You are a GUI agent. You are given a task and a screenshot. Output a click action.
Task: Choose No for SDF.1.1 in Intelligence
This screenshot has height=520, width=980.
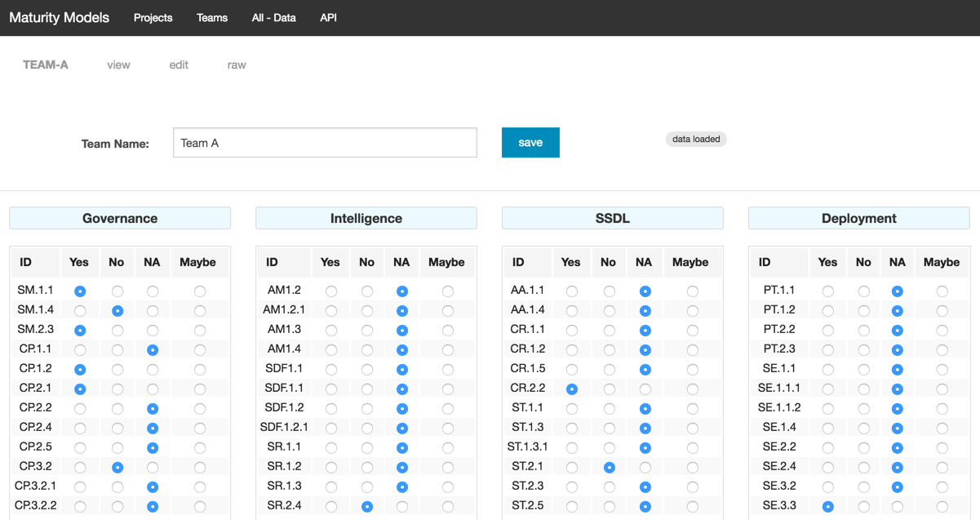(x=367, y=389)
